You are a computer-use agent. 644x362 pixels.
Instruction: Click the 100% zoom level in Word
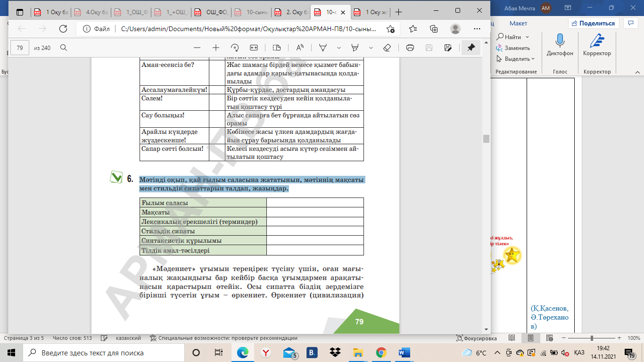[634, 338]
